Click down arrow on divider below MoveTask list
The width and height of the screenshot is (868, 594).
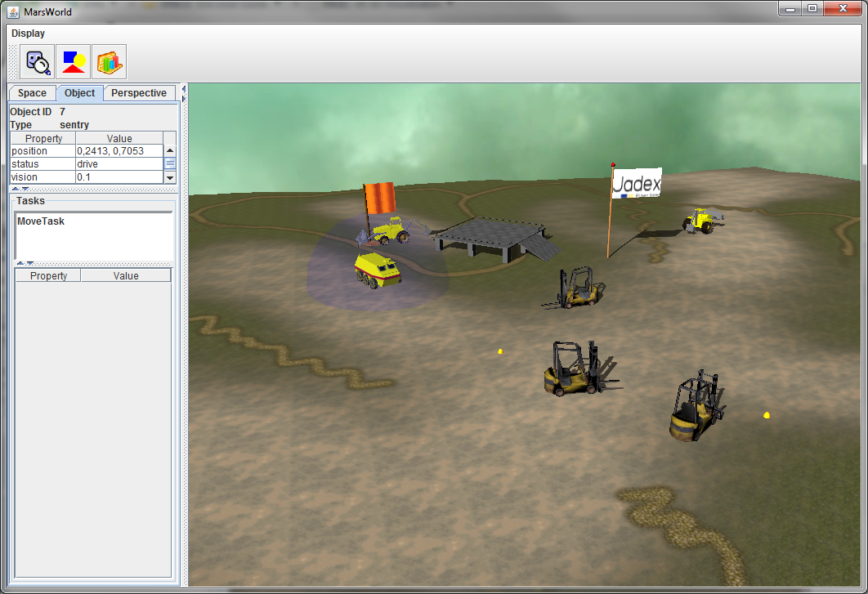point(30,263)
